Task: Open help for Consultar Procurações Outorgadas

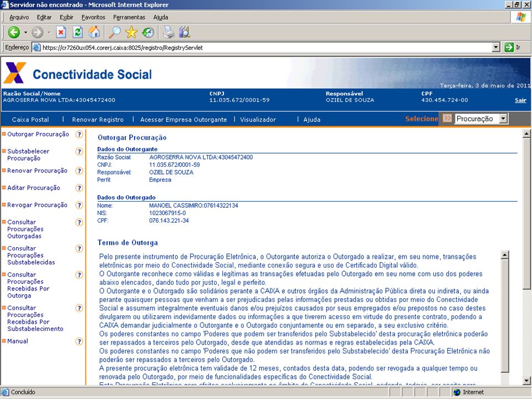Action: click(79, 222)
